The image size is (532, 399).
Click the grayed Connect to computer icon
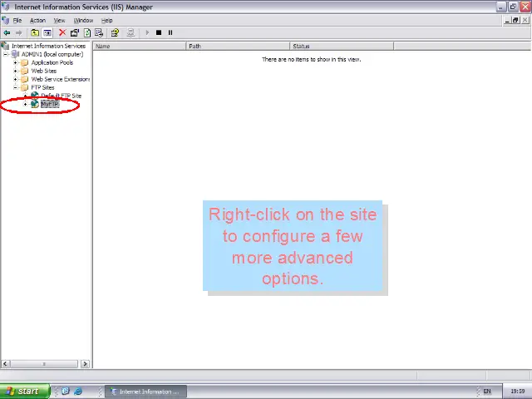[131, 32]
